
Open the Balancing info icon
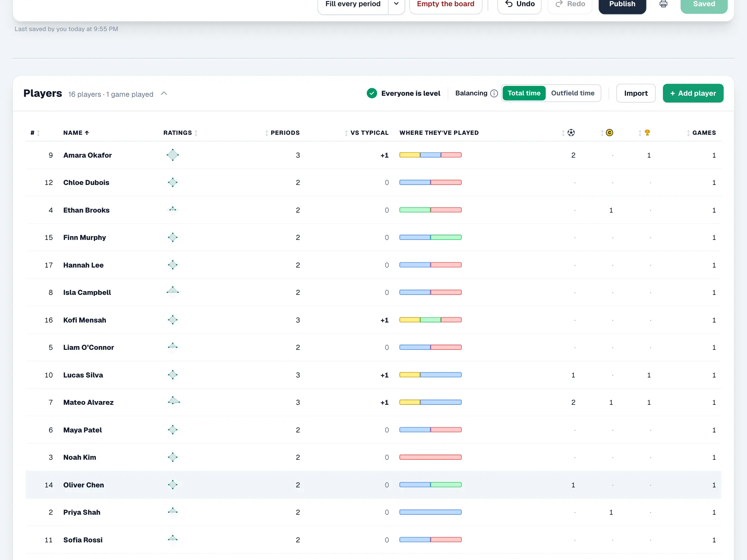pyautogui.click(x=494, y=93)
